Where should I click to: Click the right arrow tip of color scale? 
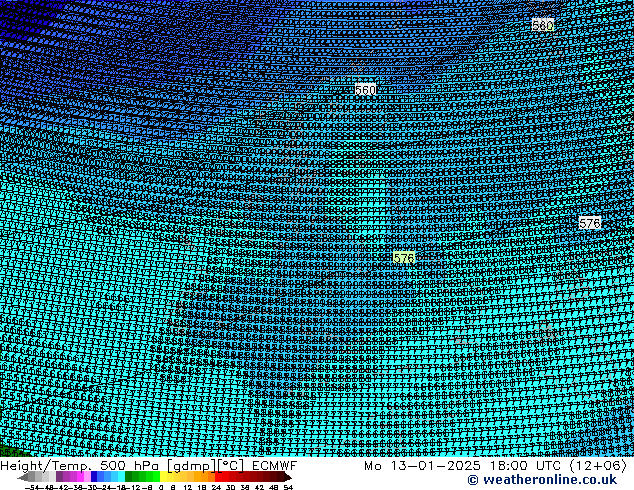coord(288,477)
